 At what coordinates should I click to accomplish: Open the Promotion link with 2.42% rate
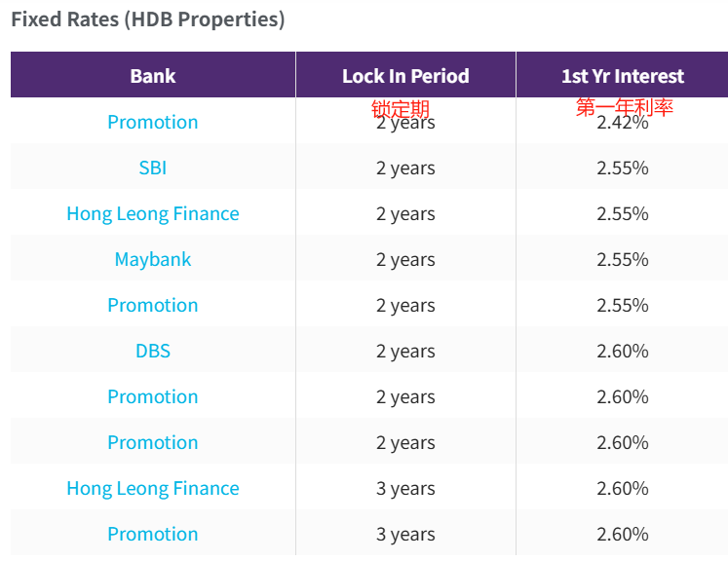(152, 122)
